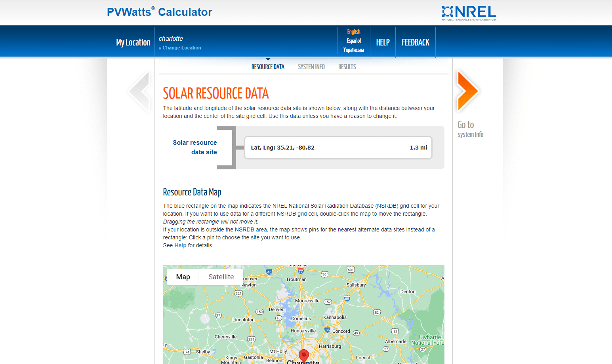Click the Solar resource data site label
Image resolution: width=612 pixels, height=364 pixels.
(195, 147)
